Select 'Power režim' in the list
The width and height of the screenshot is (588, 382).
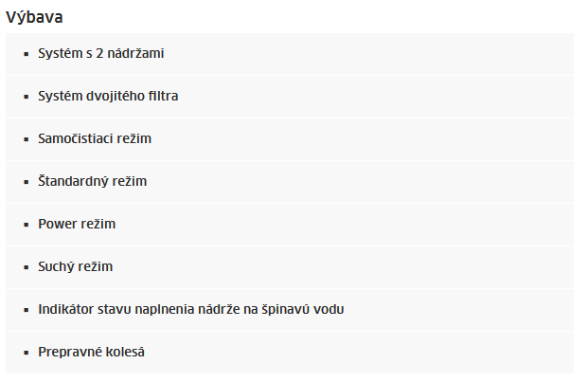(x=290, y=225)
